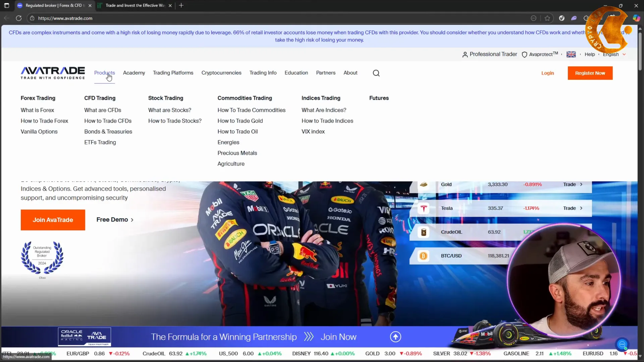Click the scroll-to-top arrow circle icon
The image size is (644, 362).
(395, 337)
